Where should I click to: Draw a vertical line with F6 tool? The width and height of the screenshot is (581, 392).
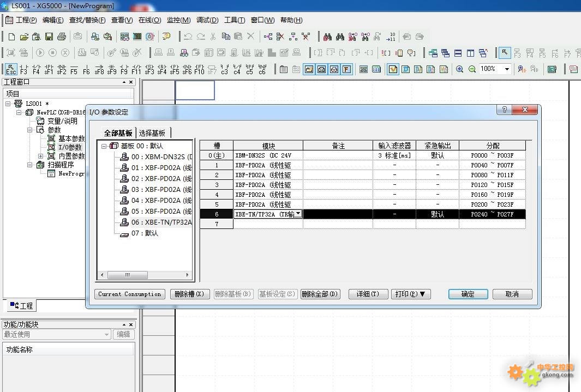86,69
